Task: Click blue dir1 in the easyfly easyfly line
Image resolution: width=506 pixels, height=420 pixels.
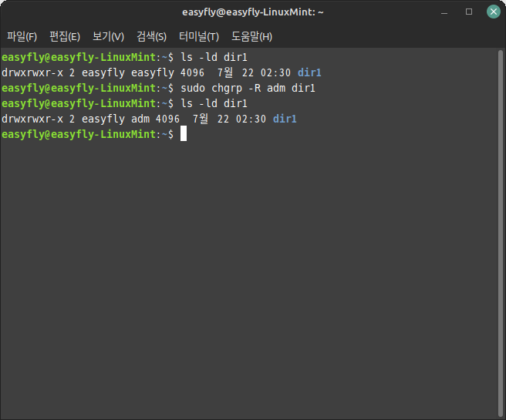Action: point(309,73)
